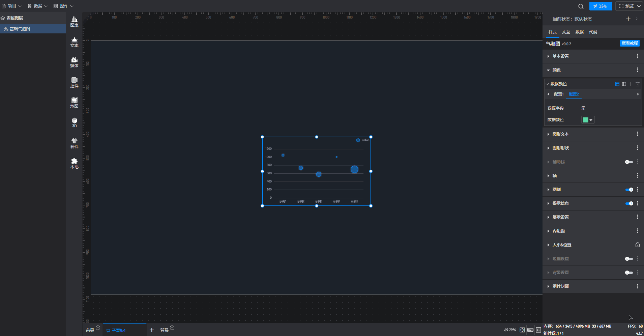
Task: Enable the 边框设置 border switch
Action: [x=629, y=259]
